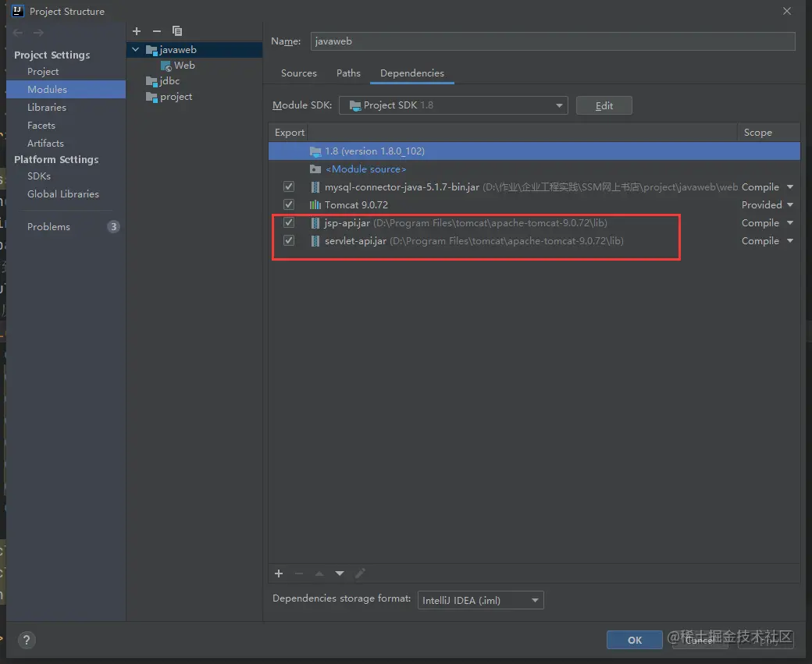This screenshot has height=664, width=812.
Task: Confirm with the OK button
Action: click(634, 640)
